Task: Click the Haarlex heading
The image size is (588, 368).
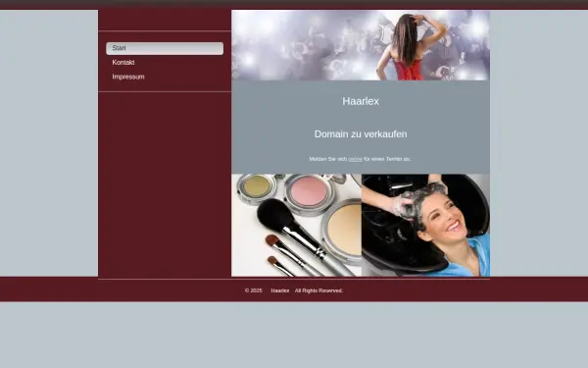Action: pyautogui.click(x=361, y=101)
